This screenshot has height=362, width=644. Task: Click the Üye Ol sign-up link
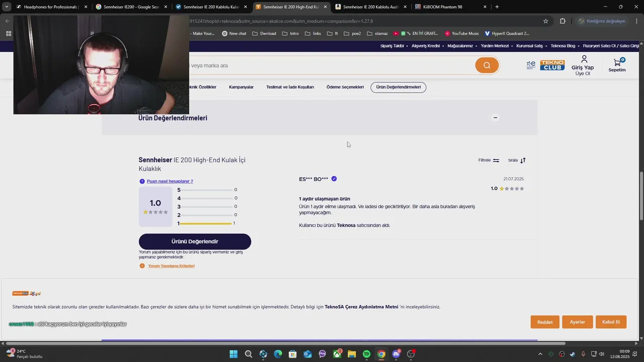[x=583, y=73]
